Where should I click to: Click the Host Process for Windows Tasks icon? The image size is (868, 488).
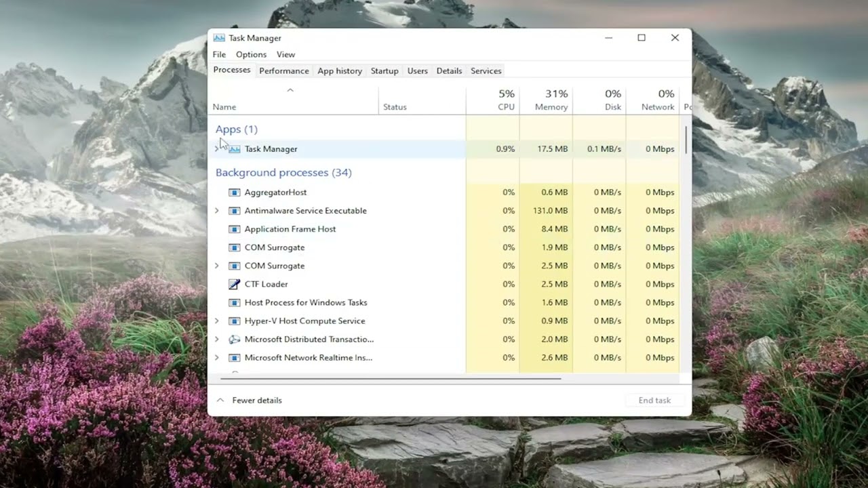click(234, 302)
